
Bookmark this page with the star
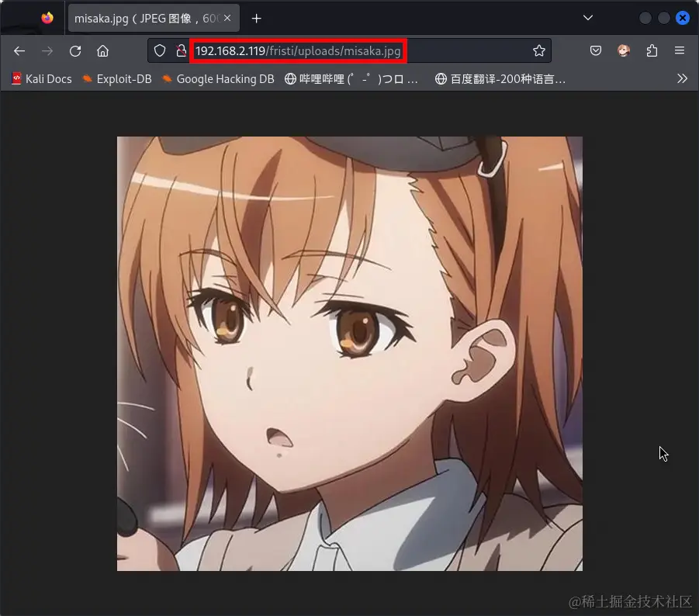(539, 50)
